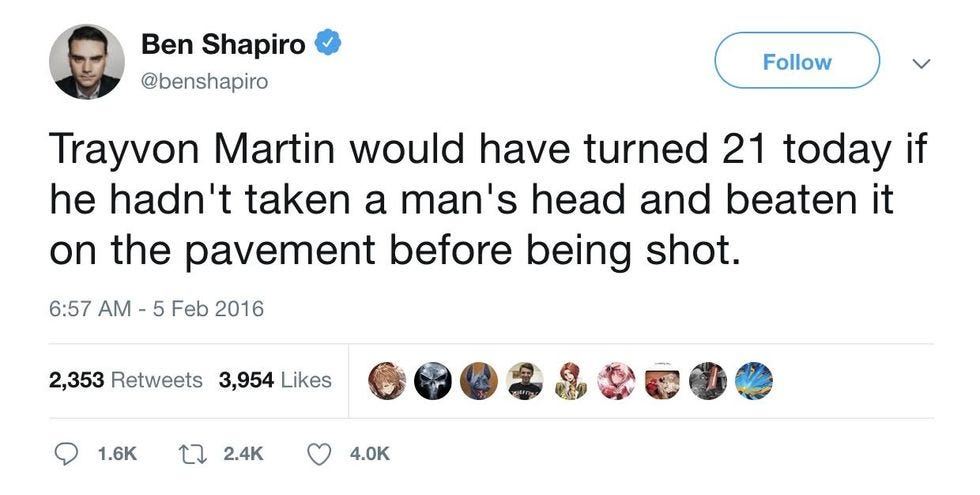
Task: Click the Follow button
Action: (x=797, y=61)
